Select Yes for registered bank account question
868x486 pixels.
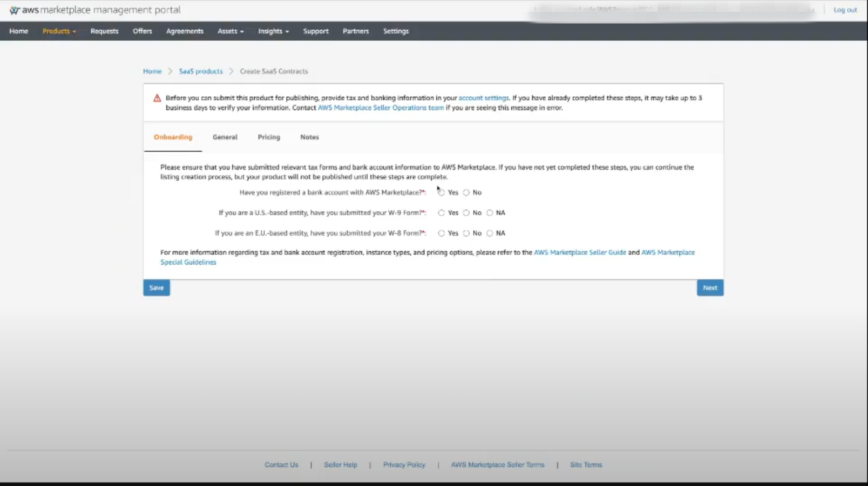click(x=441, y=192)
